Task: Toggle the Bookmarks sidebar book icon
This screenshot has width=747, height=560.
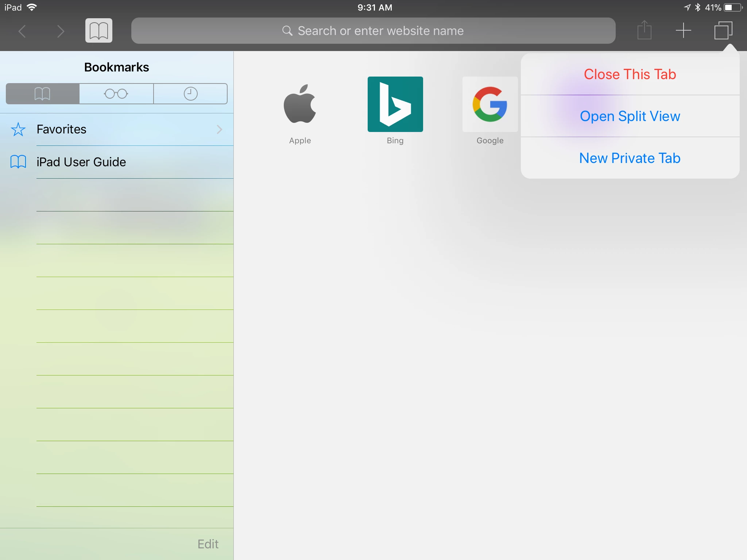Action: click(99, 31)
